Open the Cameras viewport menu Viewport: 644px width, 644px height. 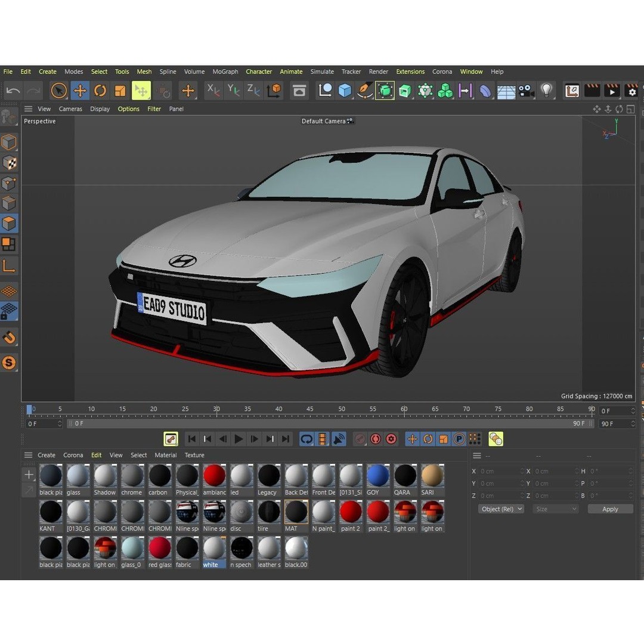click(70, 109)
